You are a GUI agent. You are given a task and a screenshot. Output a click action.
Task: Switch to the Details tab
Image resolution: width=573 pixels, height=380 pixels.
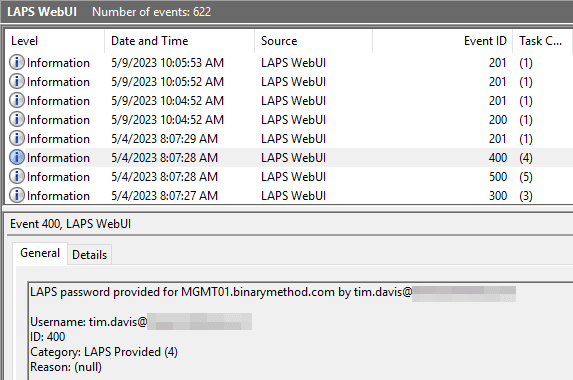(90, 255)
